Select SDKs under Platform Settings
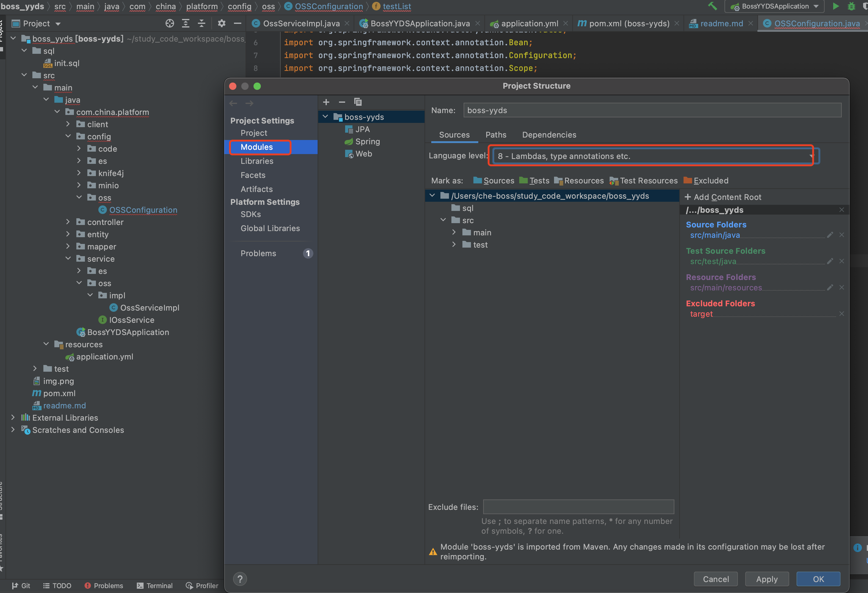Viewport: 868px width, 593px height. coord(251,214)
